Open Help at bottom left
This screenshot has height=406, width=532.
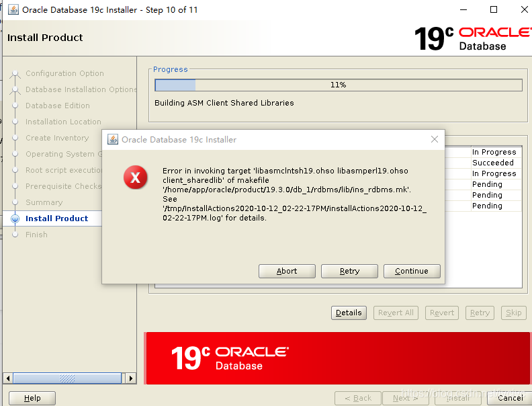coord(32,398)
